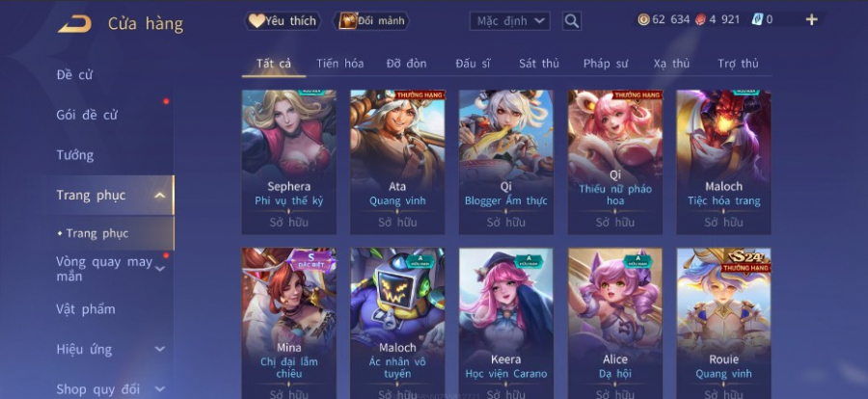Open the Gói đề cử menu
Viewport: 868px width, 399px height.
[87, 115]
